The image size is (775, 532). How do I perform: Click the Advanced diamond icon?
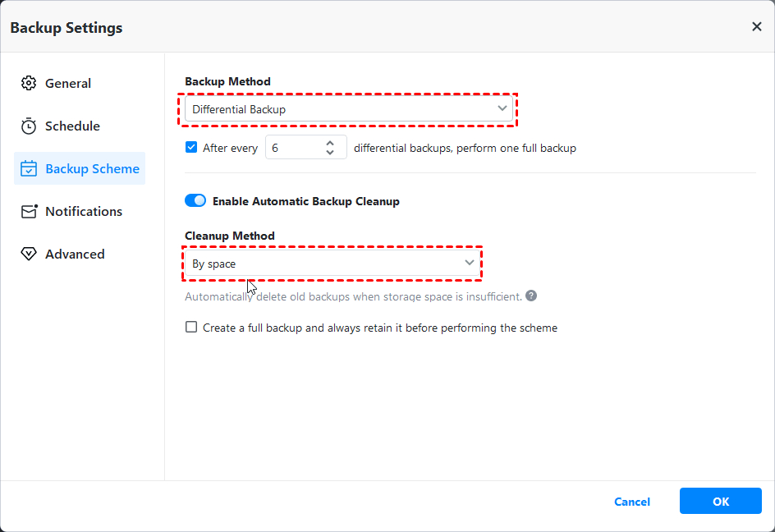click(x=29, y=255)
